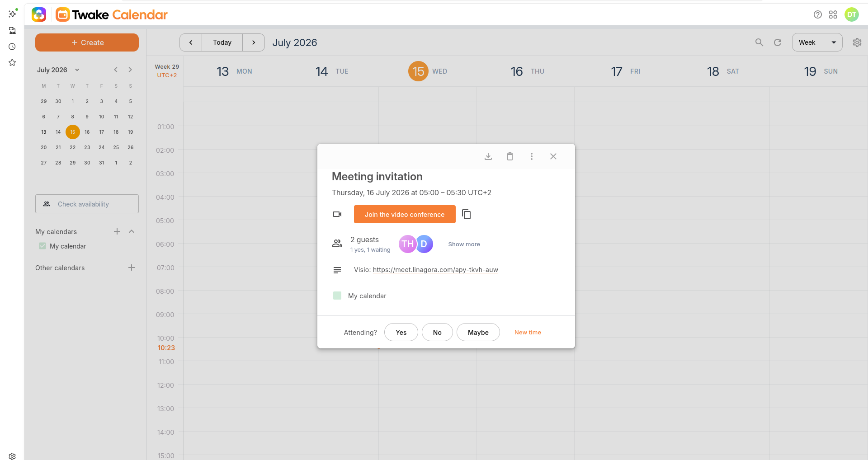Refresh the calendar
Viewport: 868px width, 460px height.
click(778, 42)
